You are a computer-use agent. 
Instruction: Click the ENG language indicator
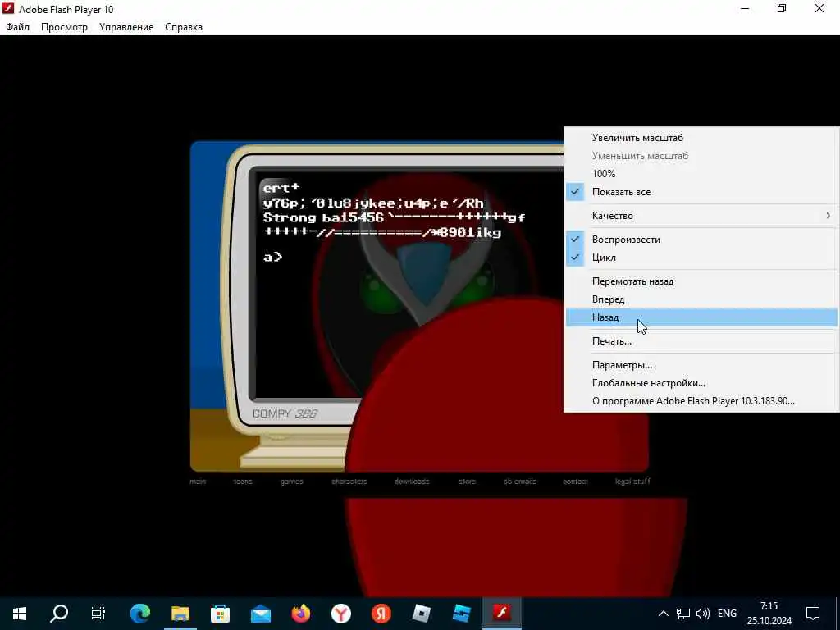727,614
